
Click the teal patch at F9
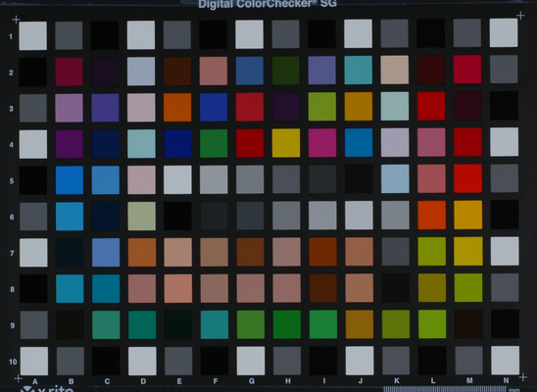tap(215, 324)
